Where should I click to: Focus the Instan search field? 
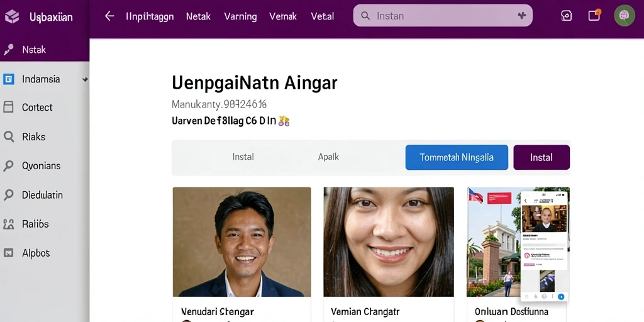[x=443, y=16]
